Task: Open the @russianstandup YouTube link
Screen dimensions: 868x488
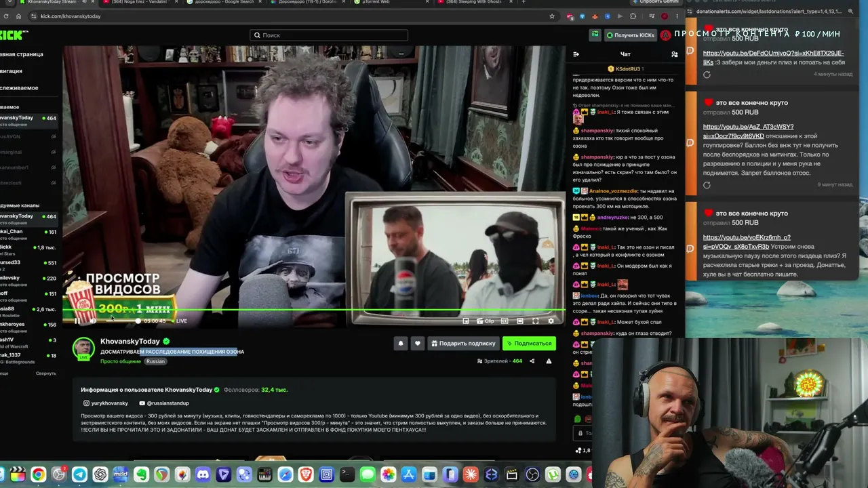Action: [164, 403]
